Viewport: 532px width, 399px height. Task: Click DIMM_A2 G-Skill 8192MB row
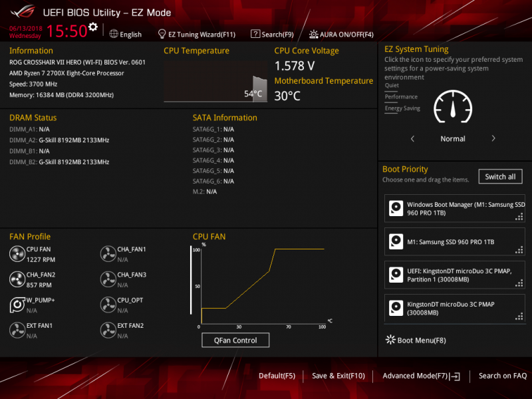click(59, 140)
